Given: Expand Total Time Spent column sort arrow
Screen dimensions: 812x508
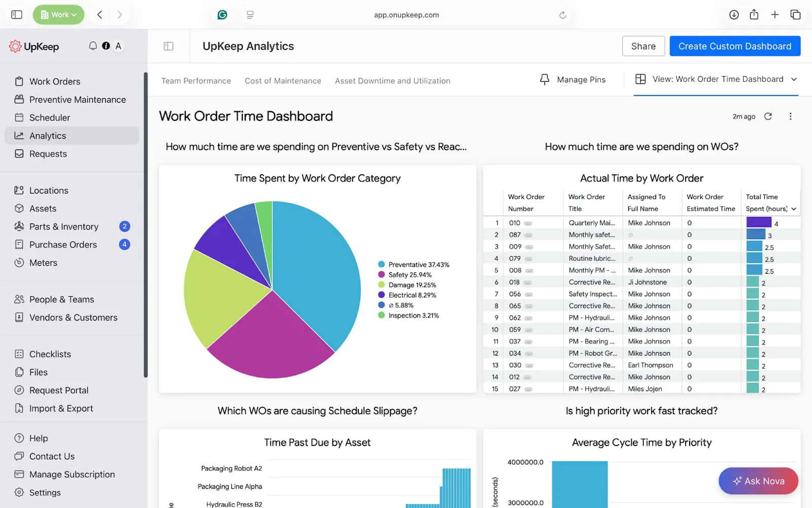Looking at the screenshot, I should point(794,209).
